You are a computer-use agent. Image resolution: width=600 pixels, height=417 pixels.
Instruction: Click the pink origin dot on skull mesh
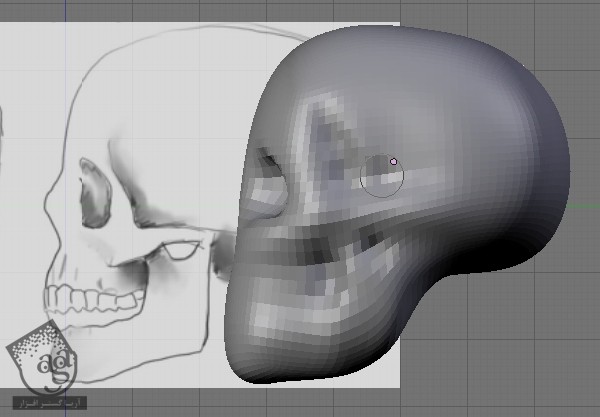(393, 161)
